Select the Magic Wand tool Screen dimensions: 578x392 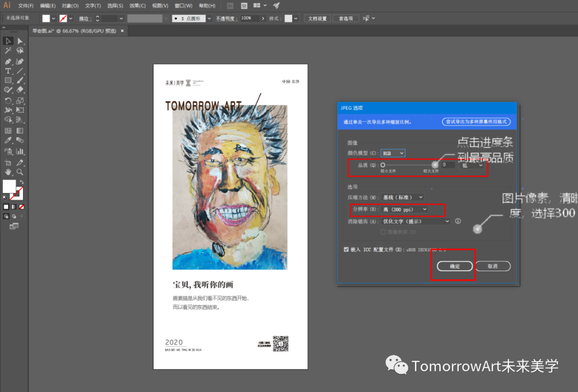8,51
